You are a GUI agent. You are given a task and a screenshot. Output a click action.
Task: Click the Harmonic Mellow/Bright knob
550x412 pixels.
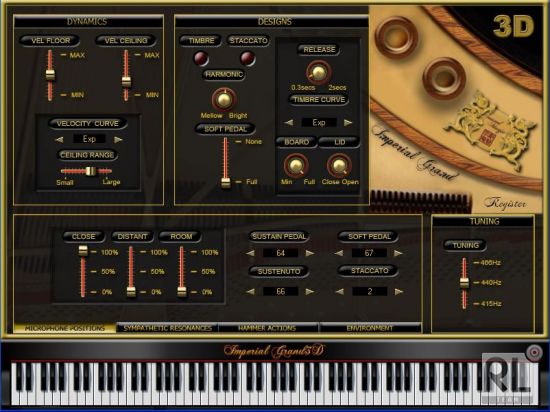224,100
